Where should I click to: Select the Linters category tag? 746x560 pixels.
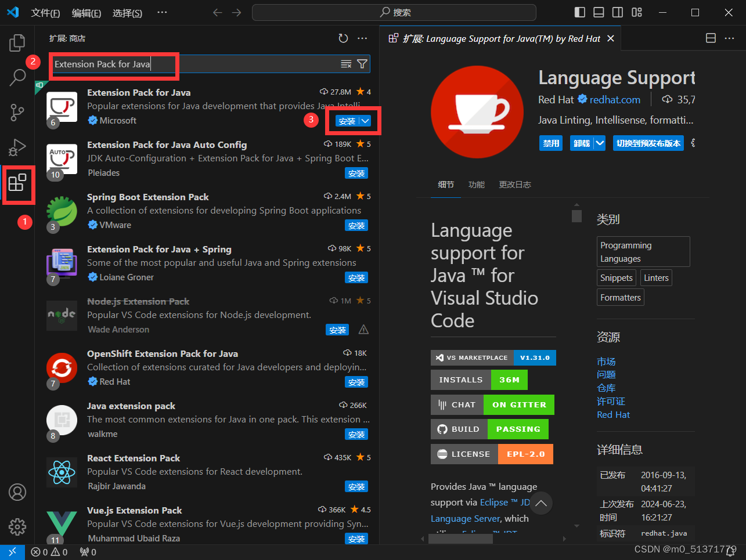tap(656, 278)
